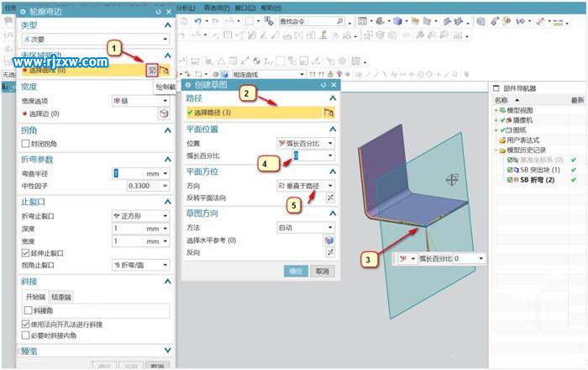Click the window layout grid icon in top toolbar

pyautogui.click(x=362, y=21)
